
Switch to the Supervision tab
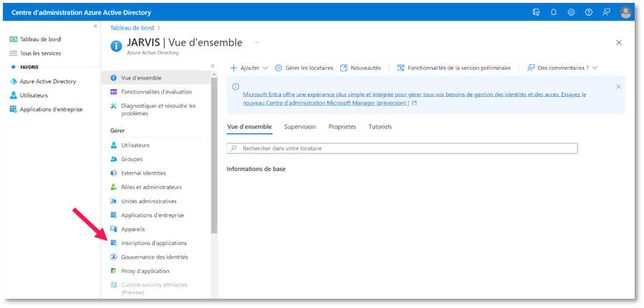click(x=300, y=127)
